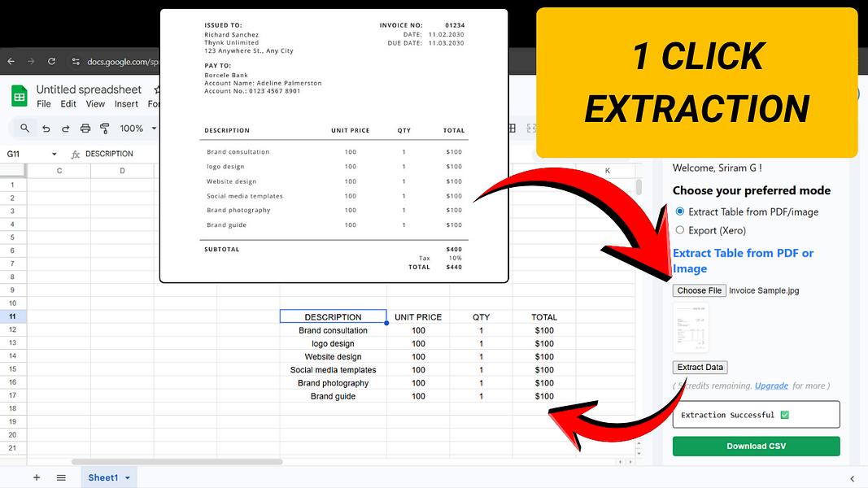The height and width of the screenshot is (488, 868).
Task: Click scroll-right arrow of horizontal scrollbar
Action: pyautogui.click(x=630, y=461)
